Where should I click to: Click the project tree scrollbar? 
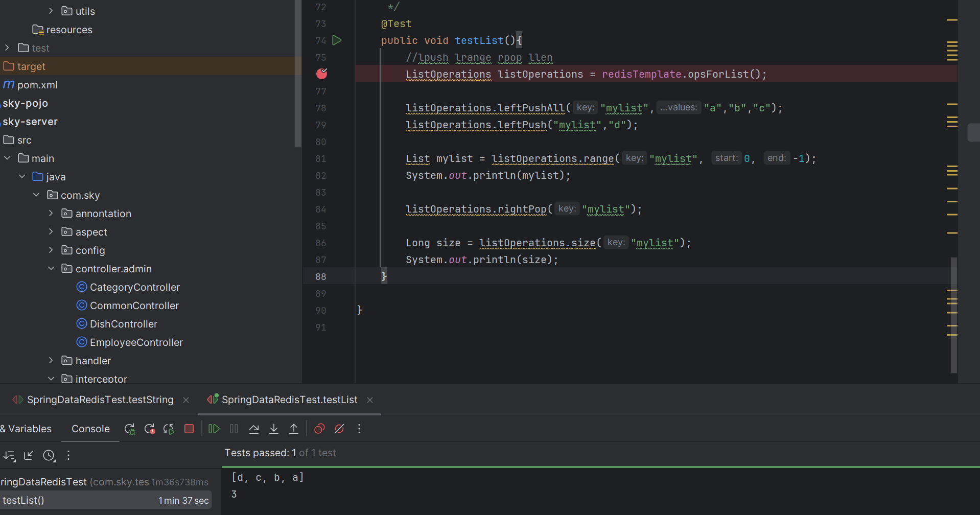298,74
